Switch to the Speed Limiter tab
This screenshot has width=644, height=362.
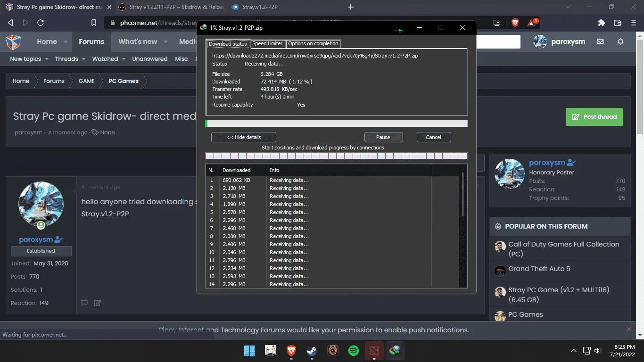267,43
